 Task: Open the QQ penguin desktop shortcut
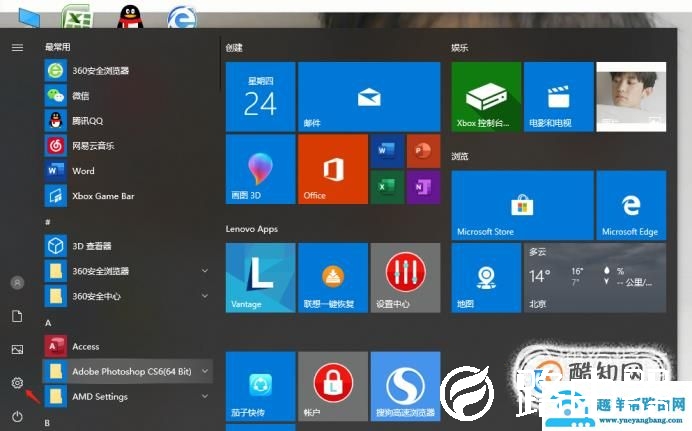tap(130, 17)
